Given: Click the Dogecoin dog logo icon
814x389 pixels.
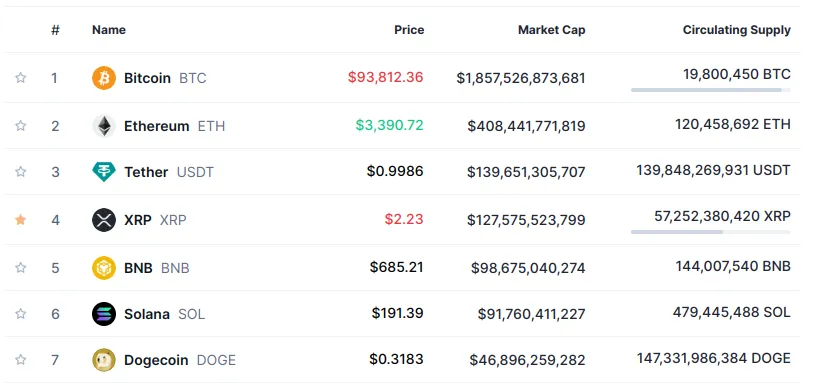Looking at the screenshot, I should coord(104,360).
